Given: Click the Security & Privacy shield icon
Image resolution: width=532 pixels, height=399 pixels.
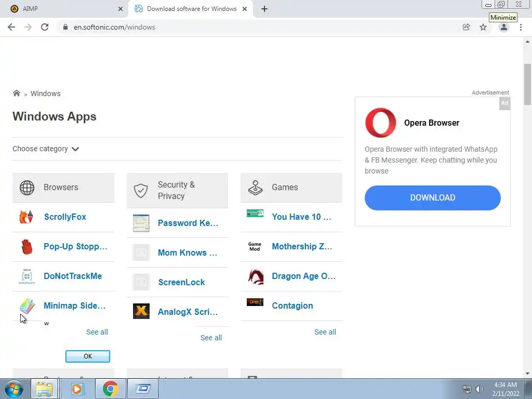Looking at the screenshot, I should pyautogui.click(x=141, y=191).
